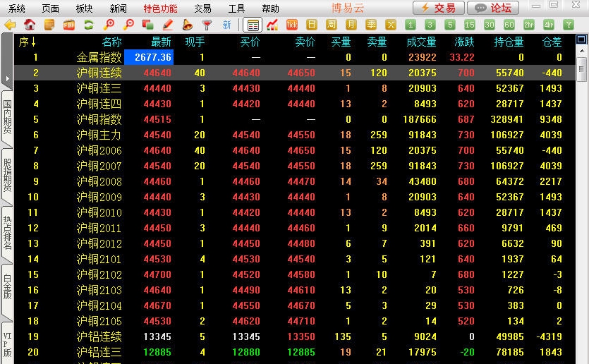Click the yellow back arrow icon
This screenshot has width=589, height=364.
coord(10,25)
